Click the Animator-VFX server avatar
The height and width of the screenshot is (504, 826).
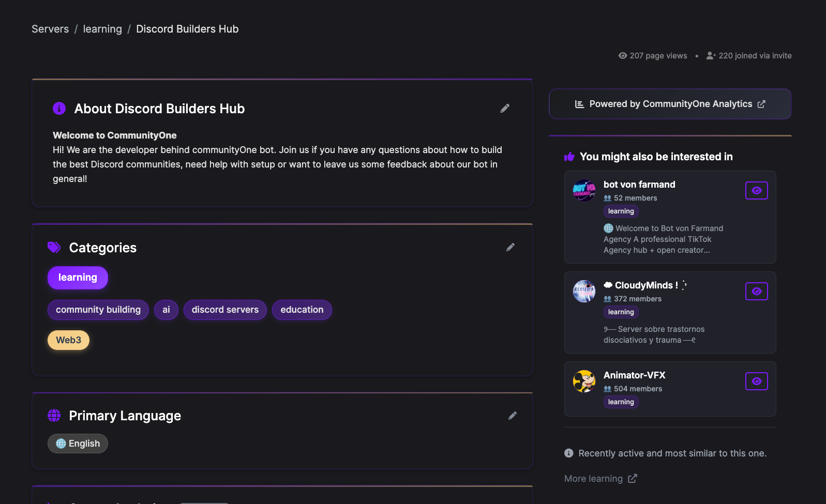584,381
